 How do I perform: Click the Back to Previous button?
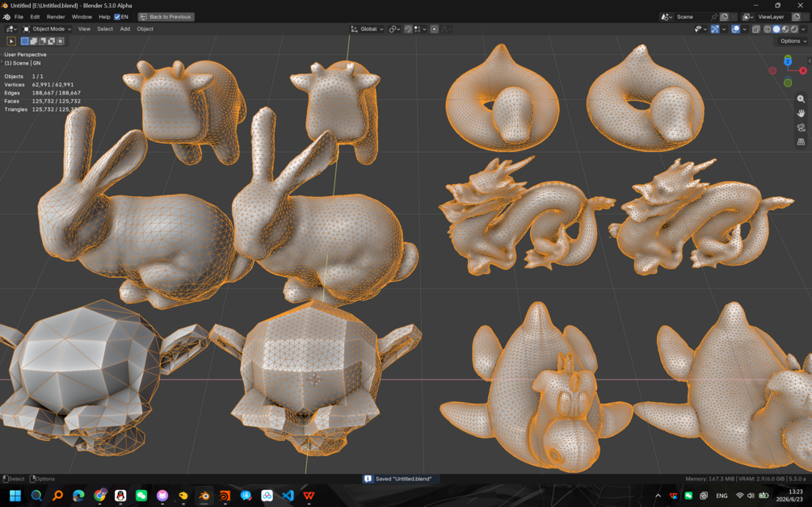pyautogui.click(x=166, y=17)
